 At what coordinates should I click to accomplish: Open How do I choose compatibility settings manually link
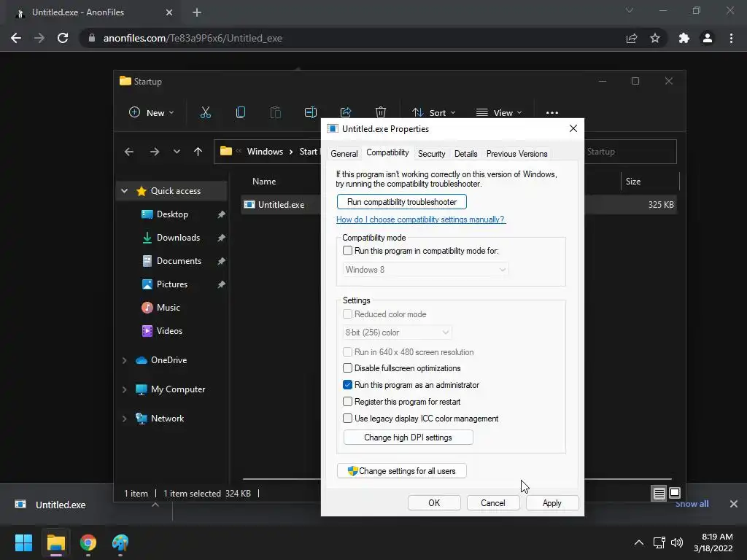point(421,219)
